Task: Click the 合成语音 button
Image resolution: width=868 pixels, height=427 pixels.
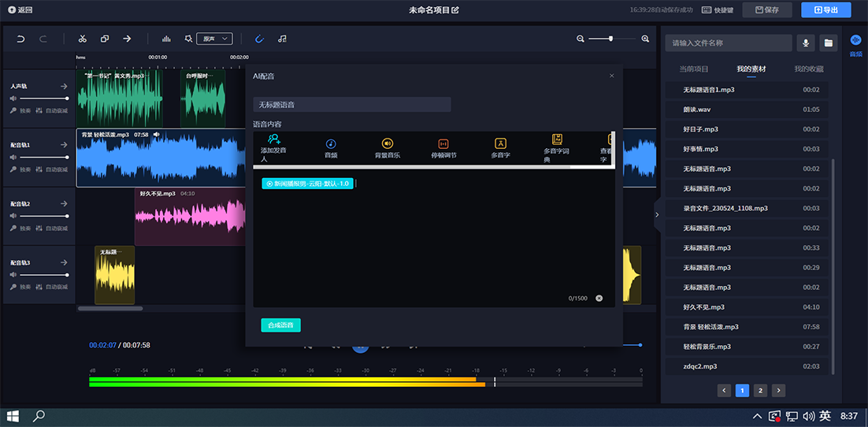Action: [280, 325]
